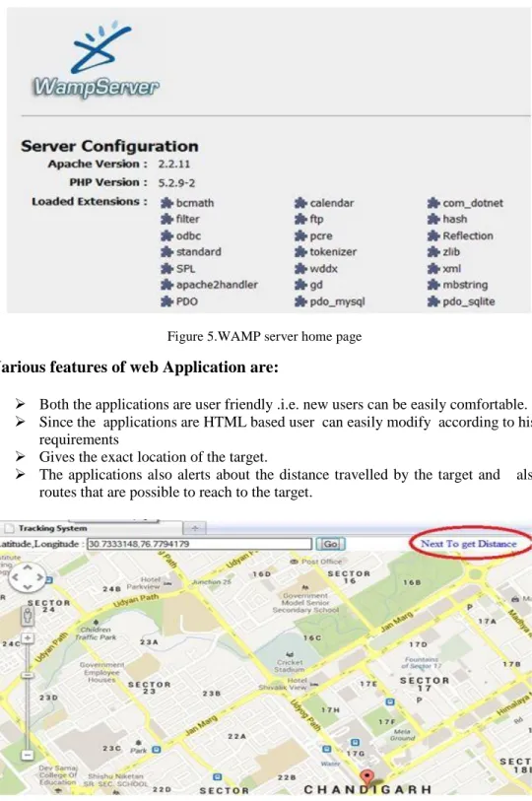This screenshot has width=532, height=801.
Task: Click the apache2handler extension puzzle icon
Action: [166, 285]
